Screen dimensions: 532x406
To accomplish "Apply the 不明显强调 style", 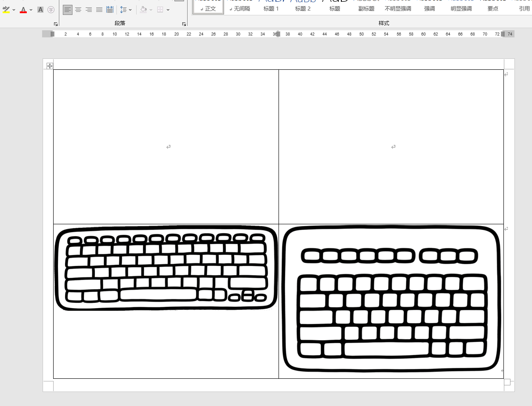I will pyautogui.click(x=398, y=7).
